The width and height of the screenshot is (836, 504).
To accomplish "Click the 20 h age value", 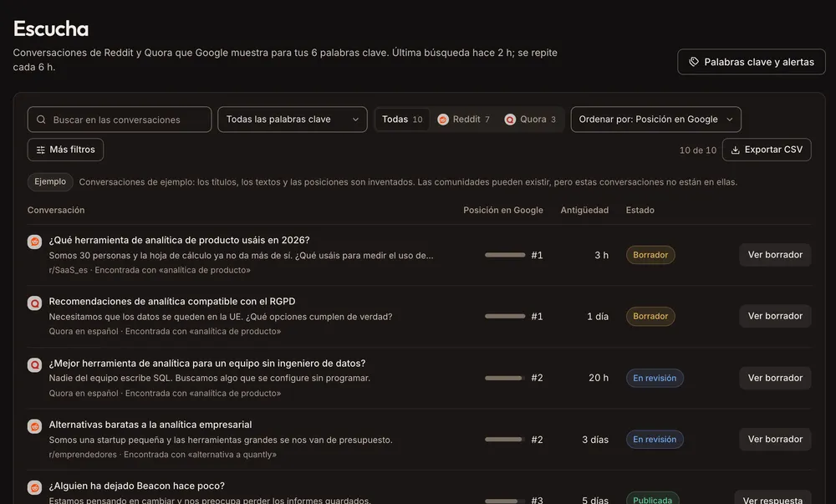I will coord(599,378).
